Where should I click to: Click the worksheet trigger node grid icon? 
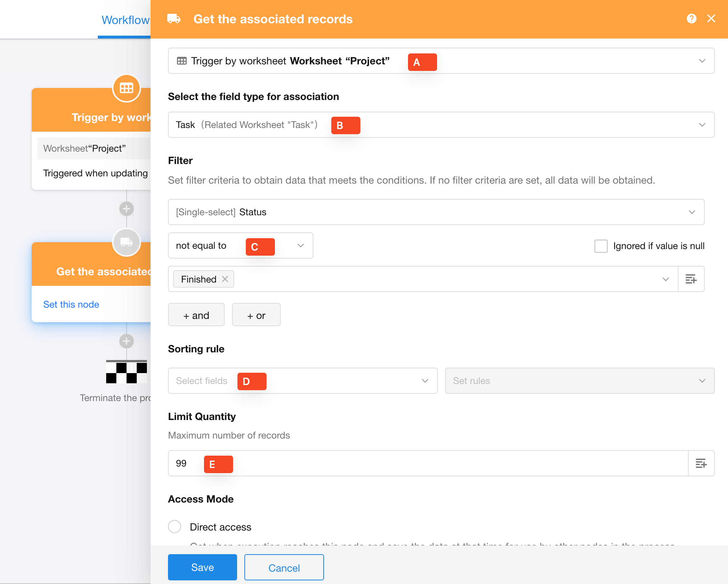(x=127, y=88)
